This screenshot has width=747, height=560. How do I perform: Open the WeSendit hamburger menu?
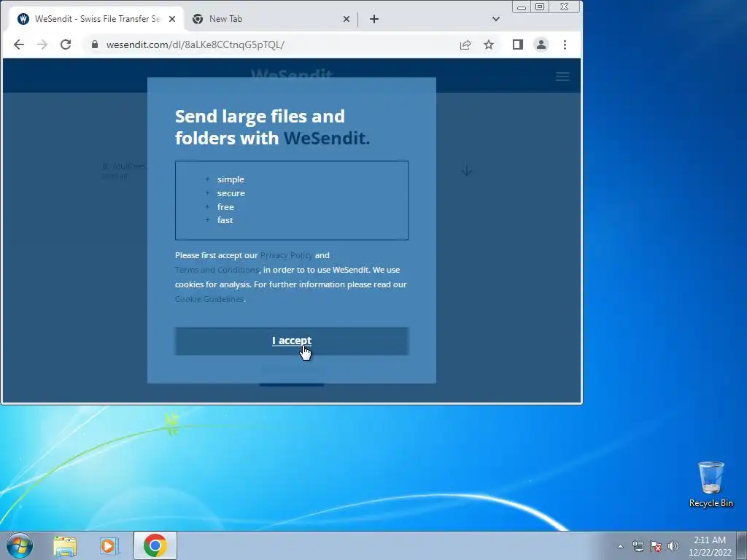tap(562, 76)
